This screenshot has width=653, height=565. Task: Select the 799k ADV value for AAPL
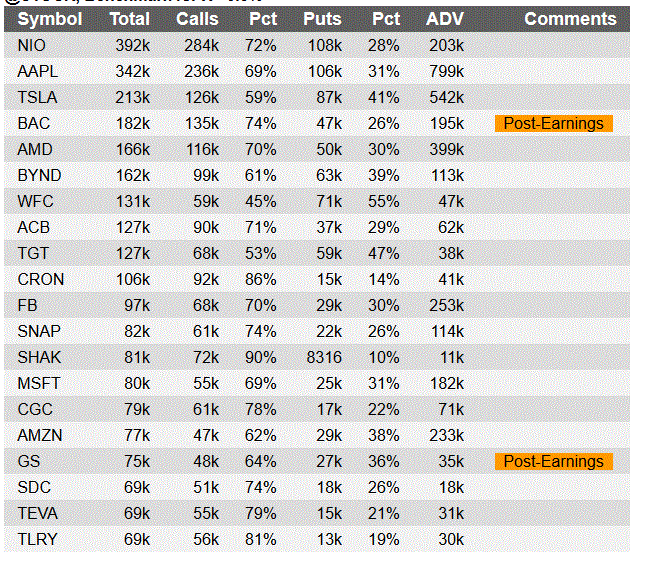pos(446,72)
